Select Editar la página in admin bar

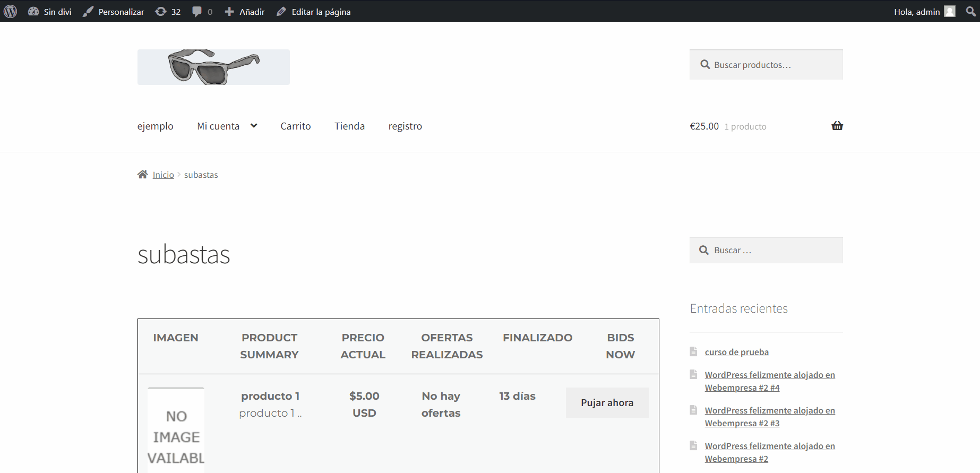coord(314,12)
